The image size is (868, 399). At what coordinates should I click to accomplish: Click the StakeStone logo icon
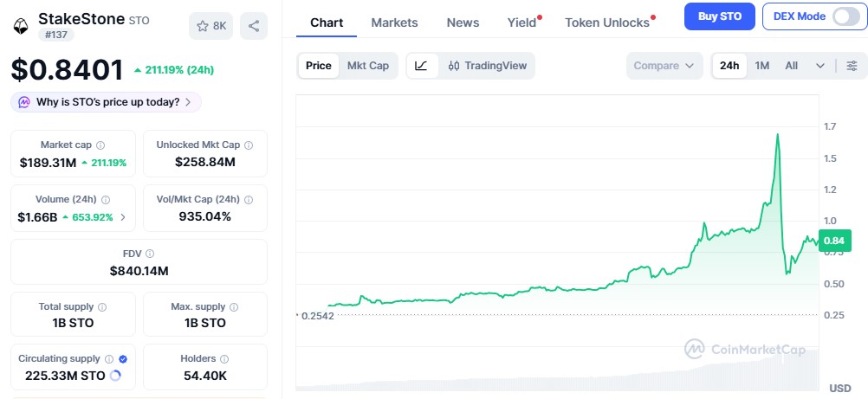pos(21,26)
